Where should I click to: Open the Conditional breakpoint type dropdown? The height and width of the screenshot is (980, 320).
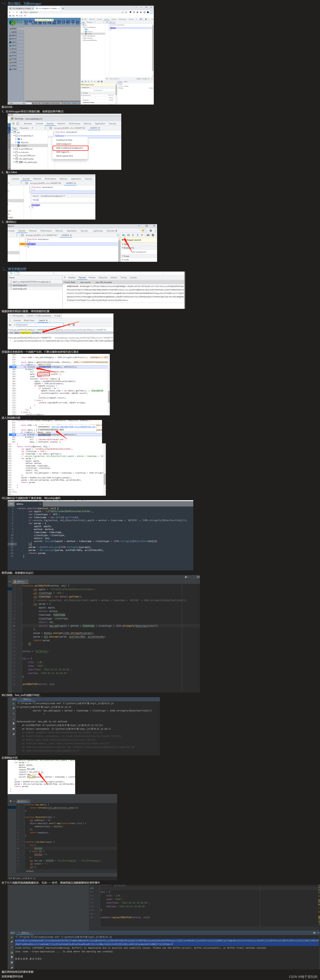53,196
